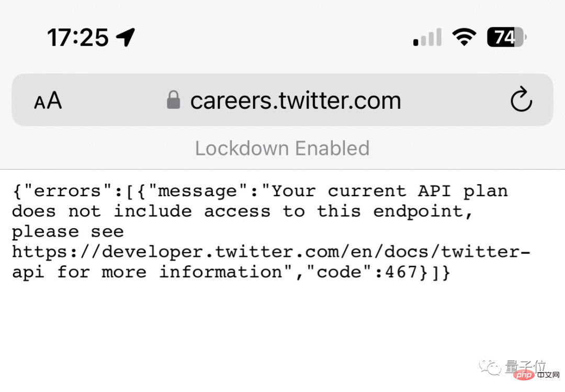
Task: Tap the Lockdown Enabled label
Action: point(282,148)
